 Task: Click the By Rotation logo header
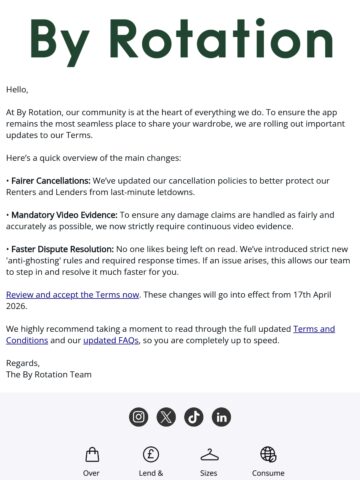[x=181, y=42]
